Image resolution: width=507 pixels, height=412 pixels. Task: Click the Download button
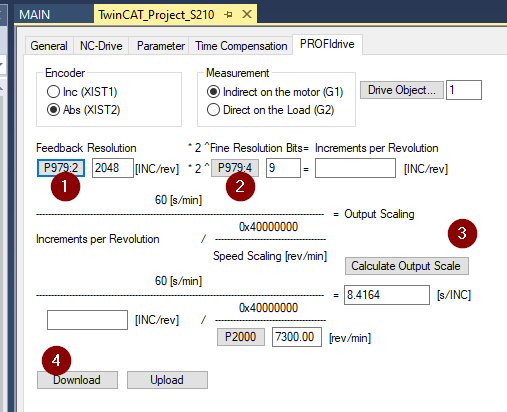[x=77, y=380]
